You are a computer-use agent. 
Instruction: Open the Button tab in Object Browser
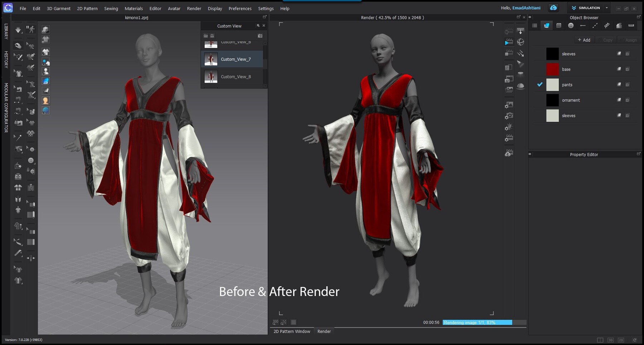(571, 25)
